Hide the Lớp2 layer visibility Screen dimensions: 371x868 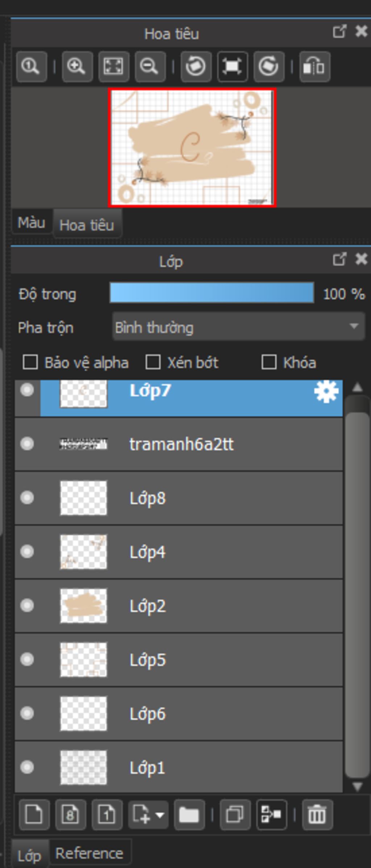[27, 605]
